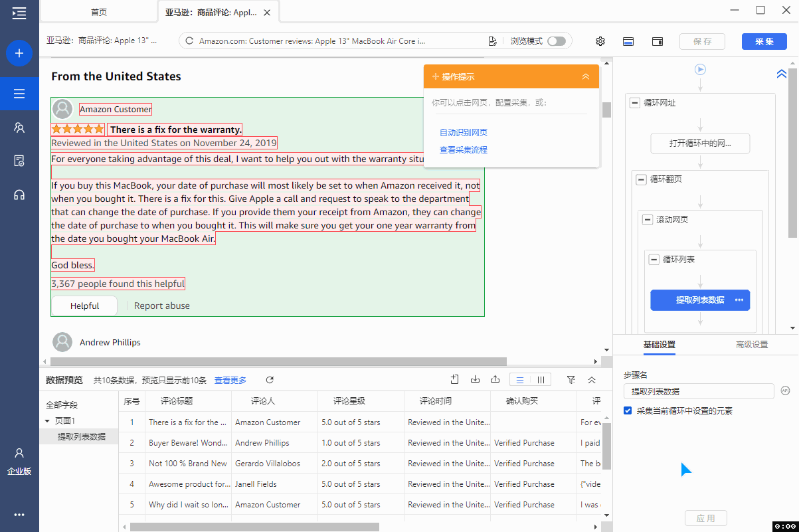
Task: Click the 查看更多 link
Action: [x=230, y=381]
